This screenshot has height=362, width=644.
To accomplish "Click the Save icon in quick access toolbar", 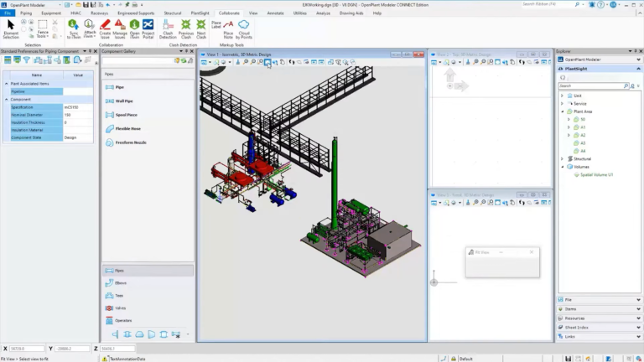I will click(86, 5).
